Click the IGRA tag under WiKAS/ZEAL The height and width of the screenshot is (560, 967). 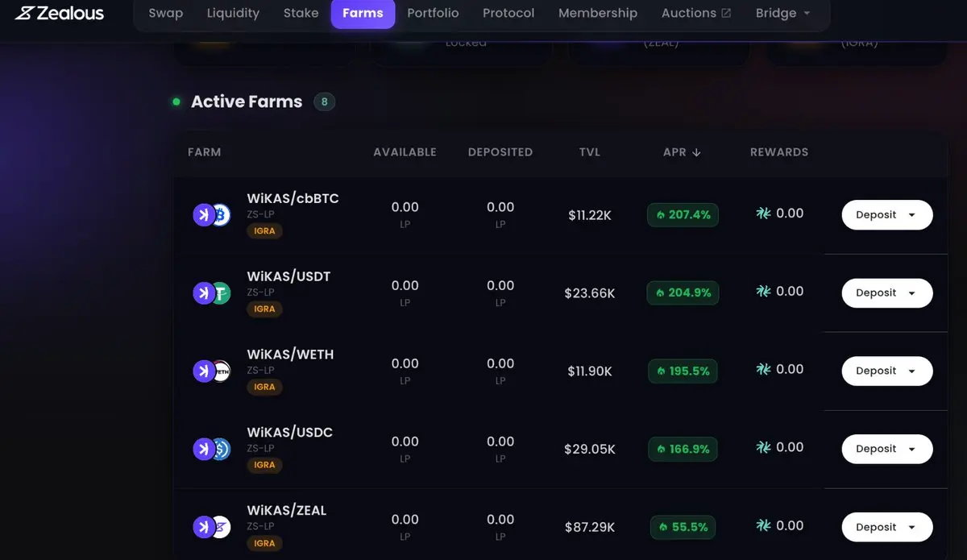(x=264, y=544)
